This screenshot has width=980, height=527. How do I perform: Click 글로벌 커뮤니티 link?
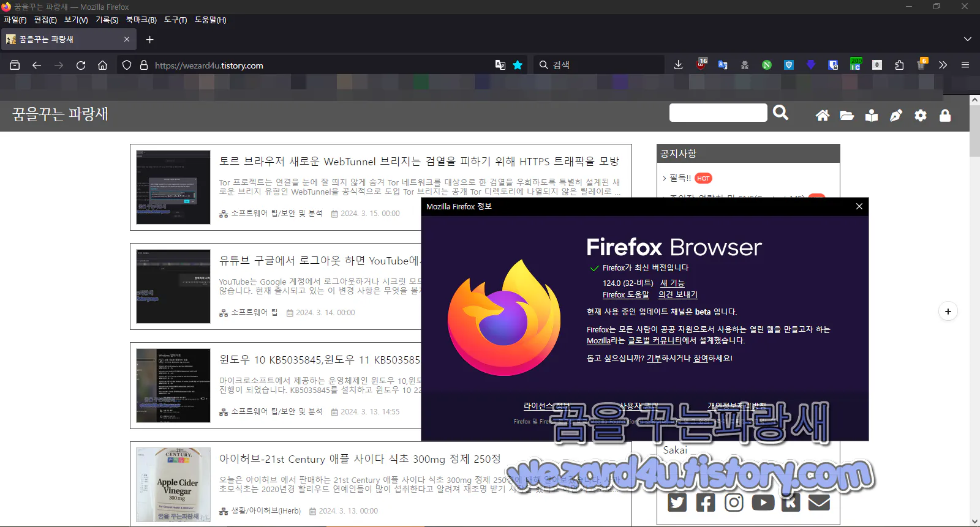click(655, 341)
